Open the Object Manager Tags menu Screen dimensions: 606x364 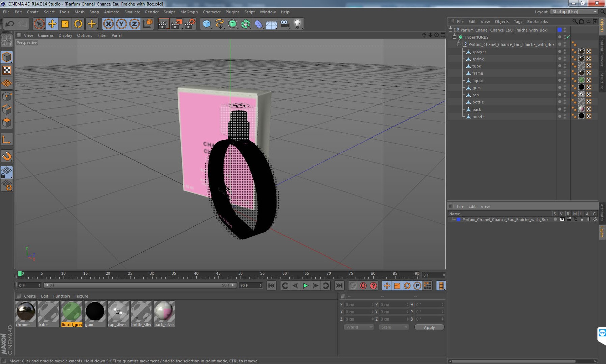click(518, 21)
